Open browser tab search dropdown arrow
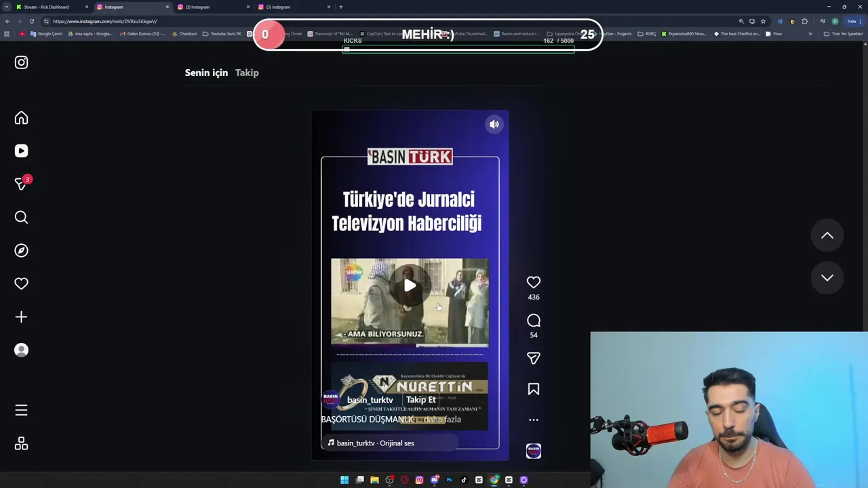This screenshot has height=488, width=868. (x=7, y=7)
